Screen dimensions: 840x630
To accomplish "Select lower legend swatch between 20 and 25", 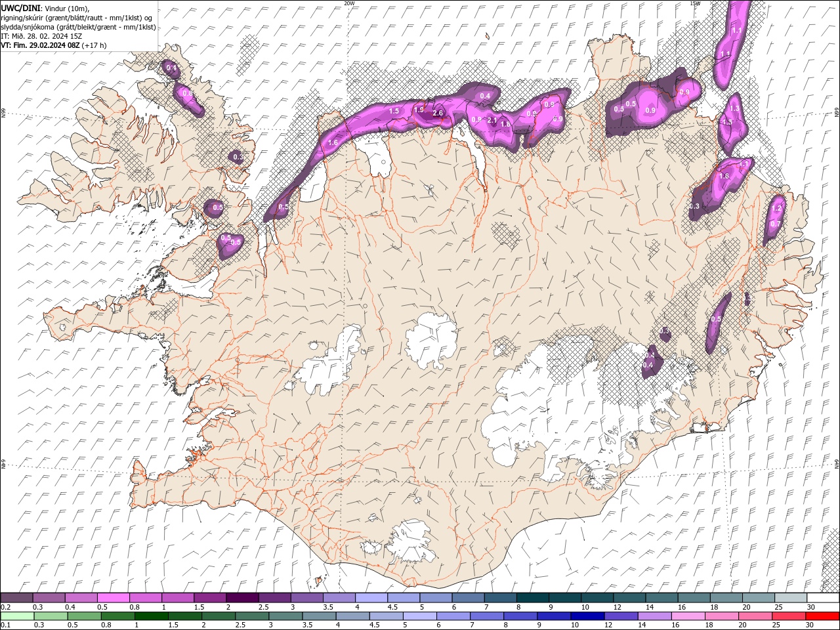I will 755,616.
